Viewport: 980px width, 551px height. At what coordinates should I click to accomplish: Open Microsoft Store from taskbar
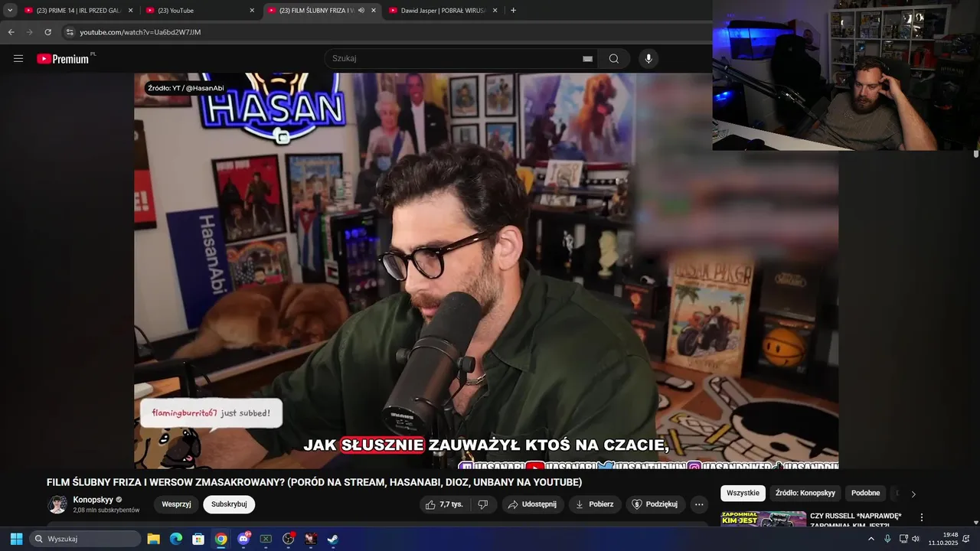pyautogui.click(x=198, y=539)
